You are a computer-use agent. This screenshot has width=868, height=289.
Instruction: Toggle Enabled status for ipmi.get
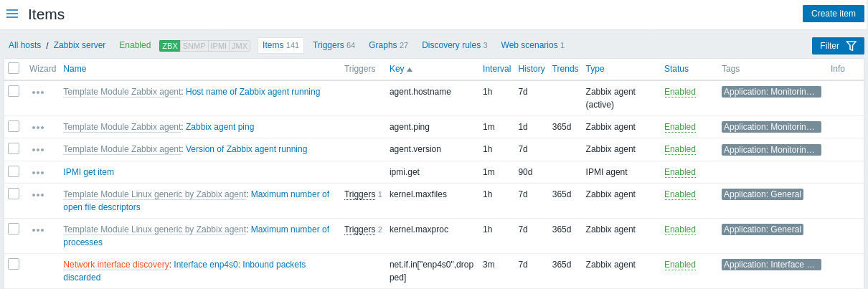coord(680,172)
